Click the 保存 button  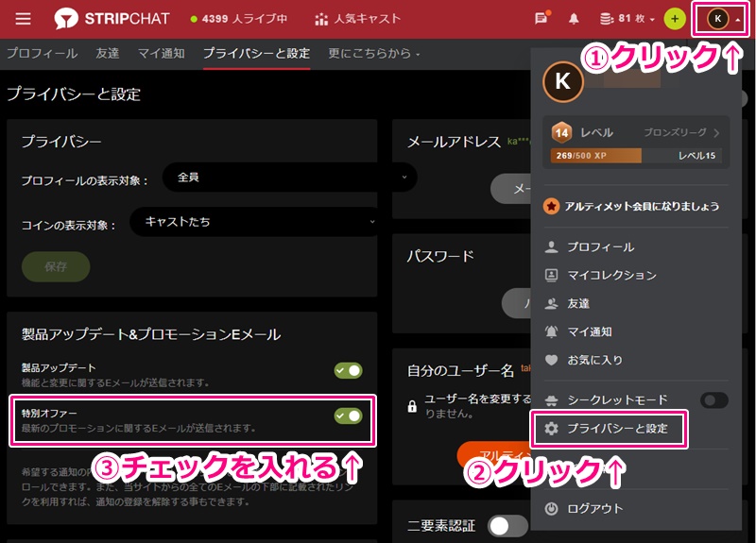pos(56,266)
